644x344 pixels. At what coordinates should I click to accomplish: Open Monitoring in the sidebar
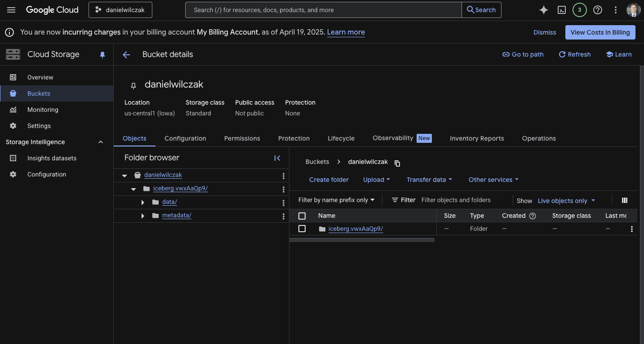click(x=57, y=110)
